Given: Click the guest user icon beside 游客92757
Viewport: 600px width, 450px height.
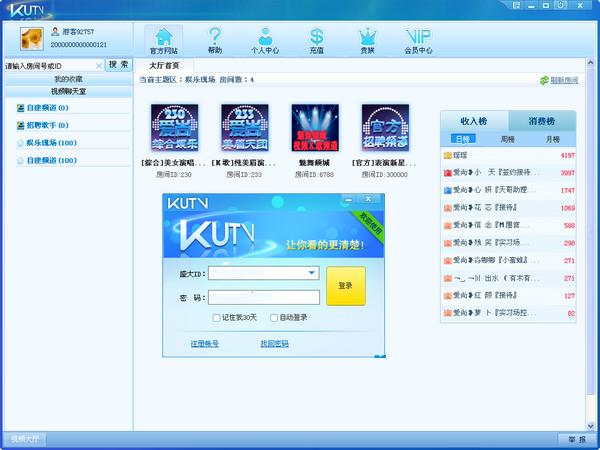Looking at the screenshot, I should [55, 32].
